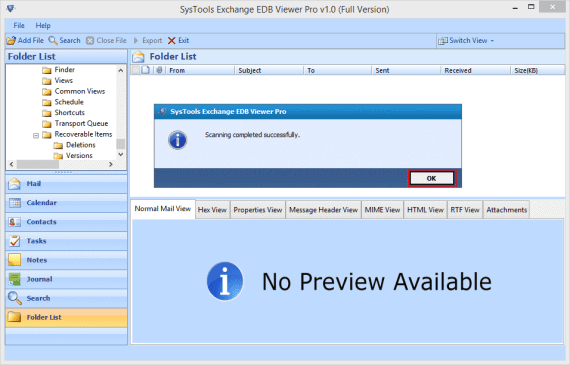Click OK in the scanning completed dialog
570x365 pixels.
[x=431, y=178]
